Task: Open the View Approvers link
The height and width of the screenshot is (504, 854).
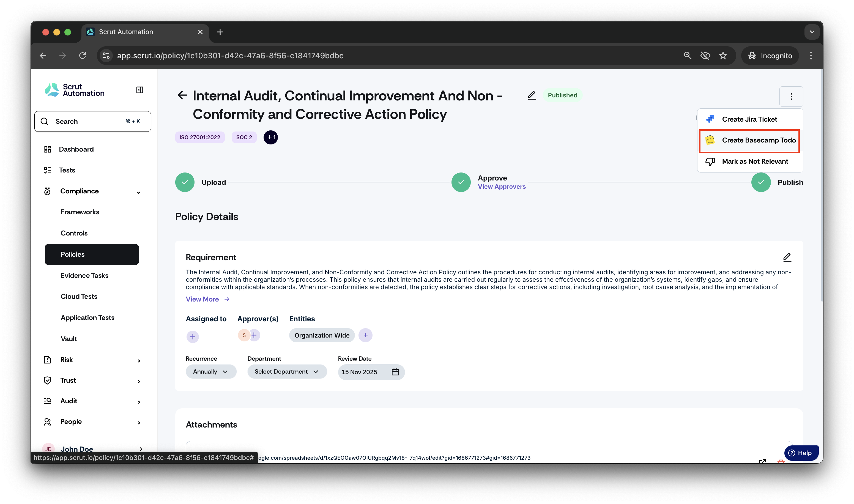Action: point(502,187)
